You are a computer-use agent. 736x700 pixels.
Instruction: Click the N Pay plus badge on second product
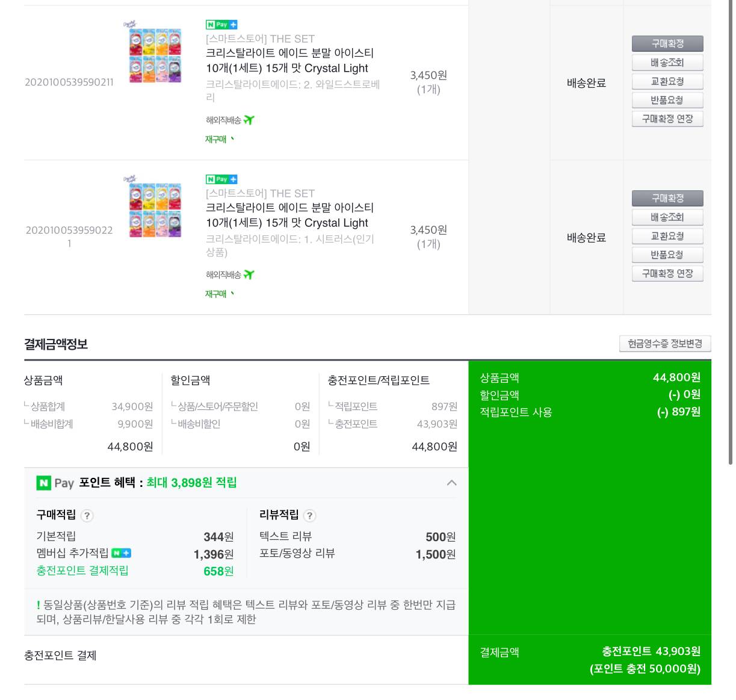click(x=221, y=179)
